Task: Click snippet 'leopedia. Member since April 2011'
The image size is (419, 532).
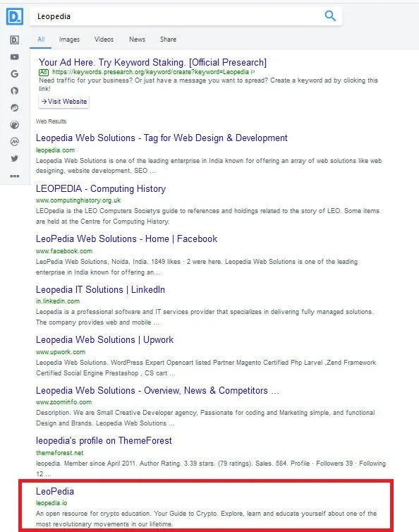Action: coord(211,468)
